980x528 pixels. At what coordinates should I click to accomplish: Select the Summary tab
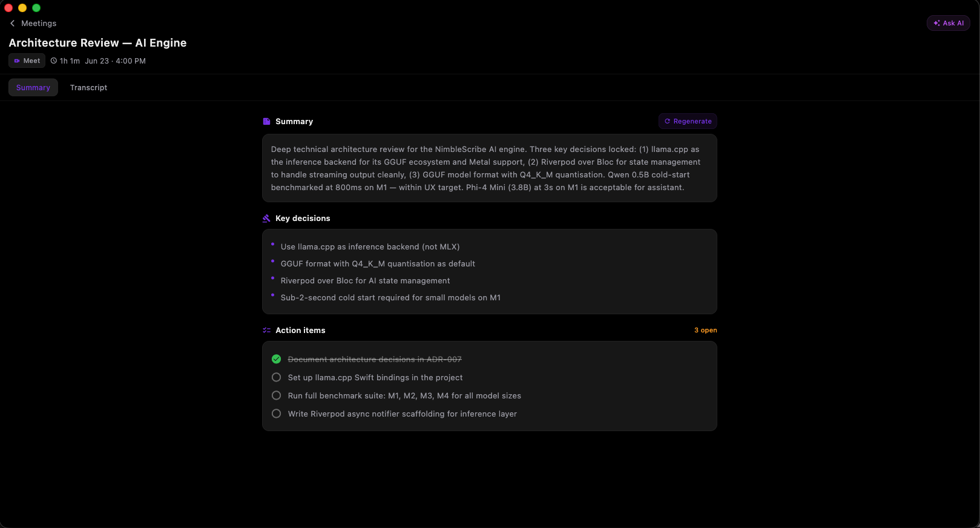[33, 87]
